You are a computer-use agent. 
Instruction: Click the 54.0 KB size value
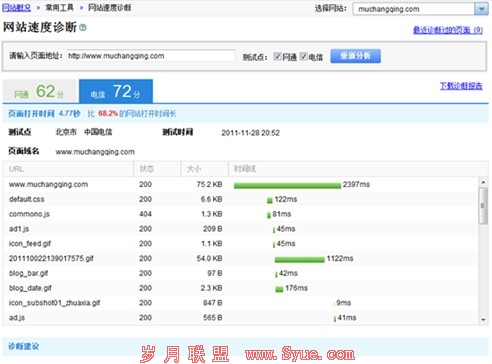[x=209, y=258]
